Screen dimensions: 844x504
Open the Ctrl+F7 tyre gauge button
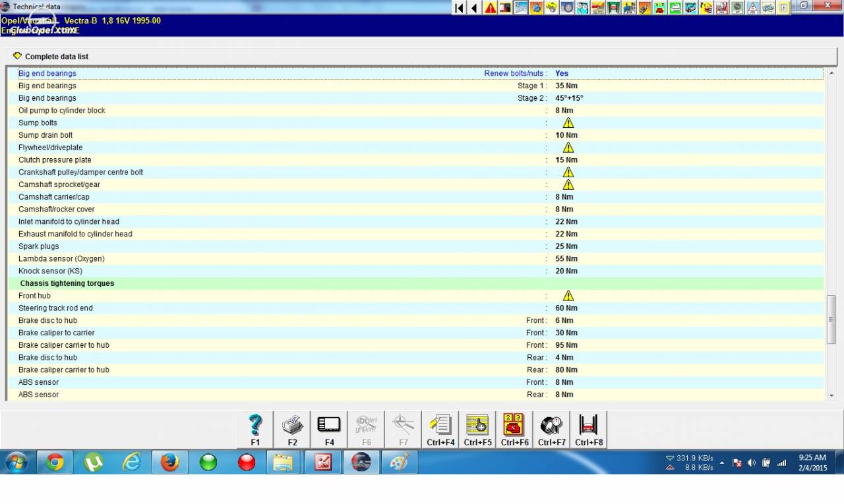click(551, 430)
